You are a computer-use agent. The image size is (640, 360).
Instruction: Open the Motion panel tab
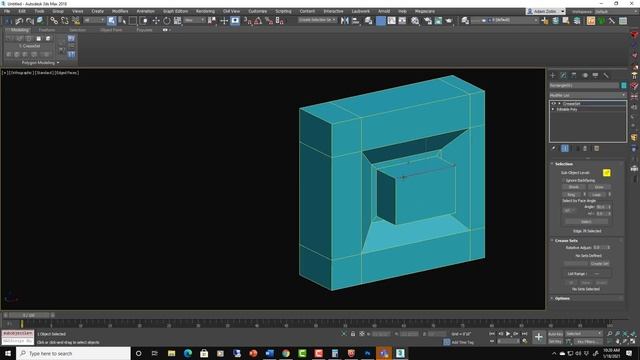[585, 76]
